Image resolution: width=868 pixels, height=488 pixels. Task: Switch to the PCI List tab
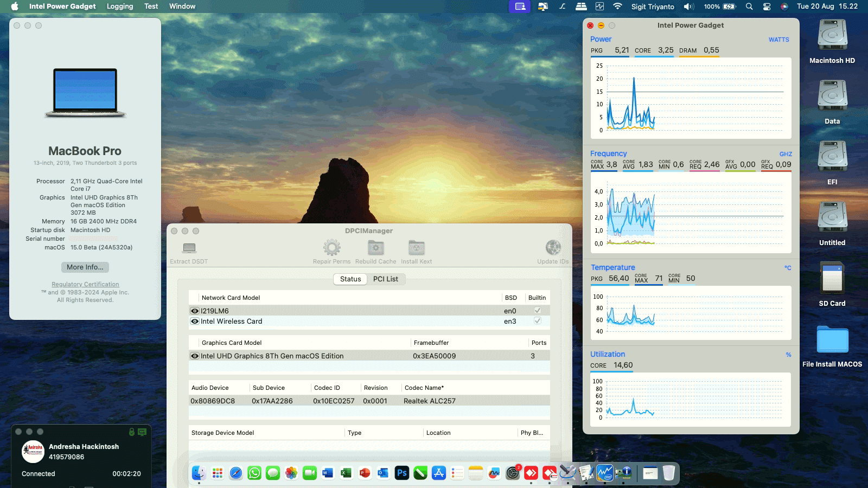(x=386, y=279)
